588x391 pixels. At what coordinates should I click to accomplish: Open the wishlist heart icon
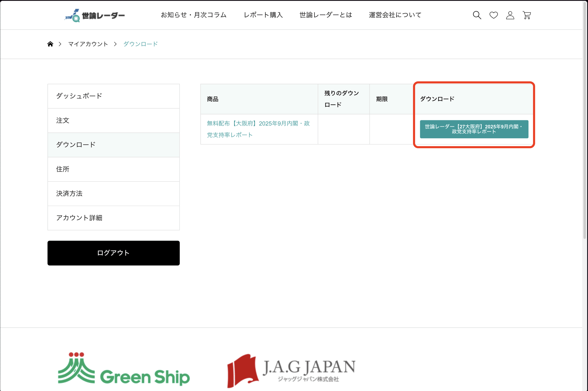[x=493, y=15]
